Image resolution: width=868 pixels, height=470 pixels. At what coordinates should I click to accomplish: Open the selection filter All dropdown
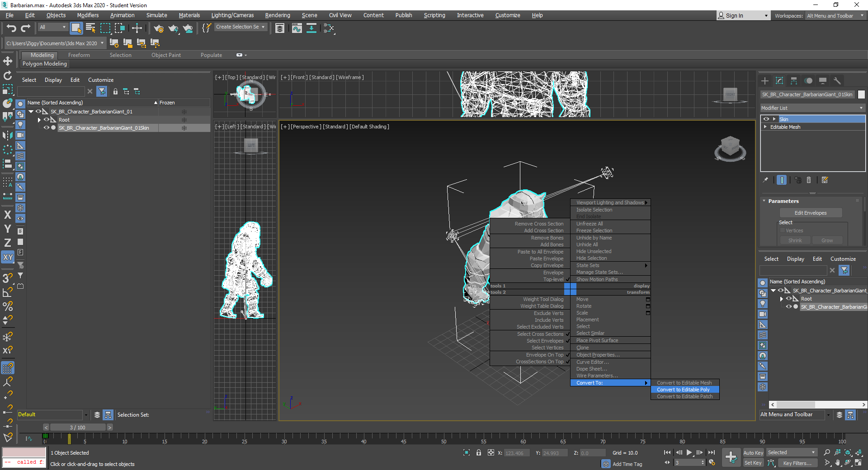click(x=53, y=27)
